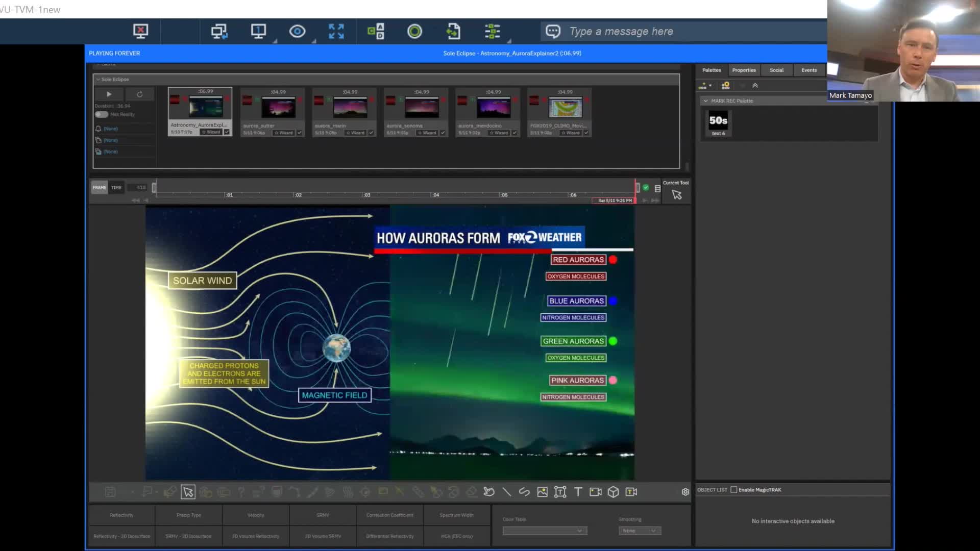Select the straight line drawing tool
The height and width of the screenshot is (551, 980).
coord(507,492)
